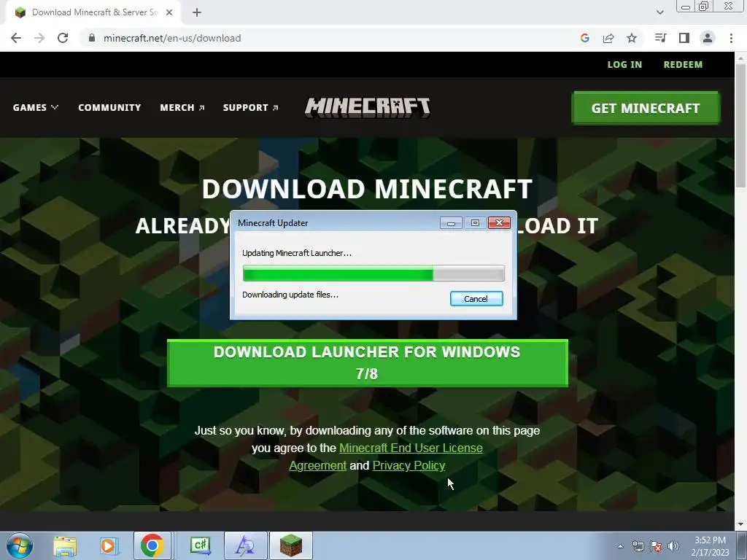Close the Minecraft Updater dialog
Screen dimensions: 747x560
(x=499, y=223)
